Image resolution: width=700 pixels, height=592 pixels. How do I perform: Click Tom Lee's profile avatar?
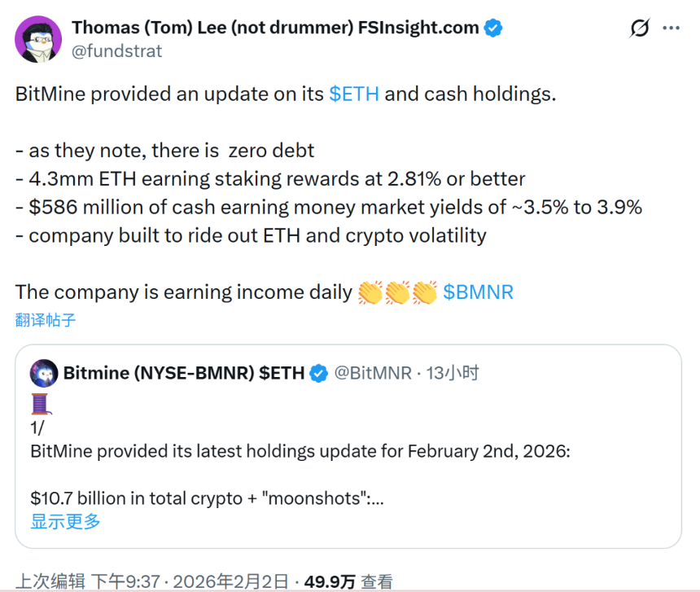pos(38,38)
